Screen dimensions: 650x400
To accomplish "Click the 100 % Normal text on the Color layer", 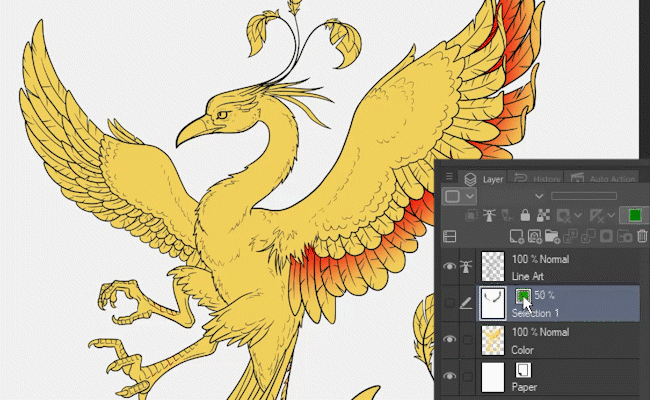I will (540, 332).
